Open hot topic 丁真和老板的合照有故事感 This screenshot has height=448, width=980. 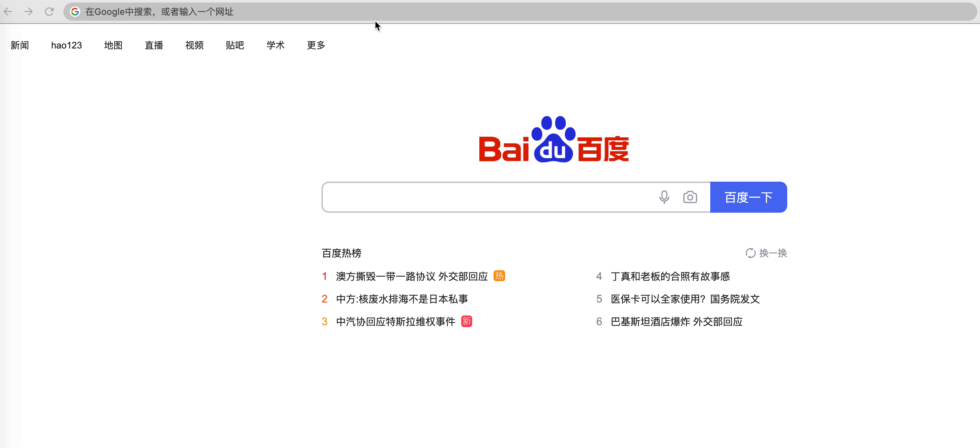[x=670, y=276]
